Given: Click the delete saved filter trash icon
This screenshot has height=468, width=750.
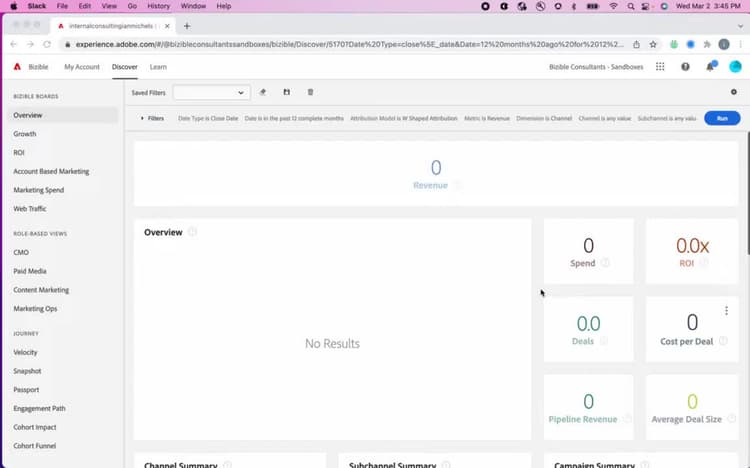Looking at the screenshot, I should [x=310, y=92].
